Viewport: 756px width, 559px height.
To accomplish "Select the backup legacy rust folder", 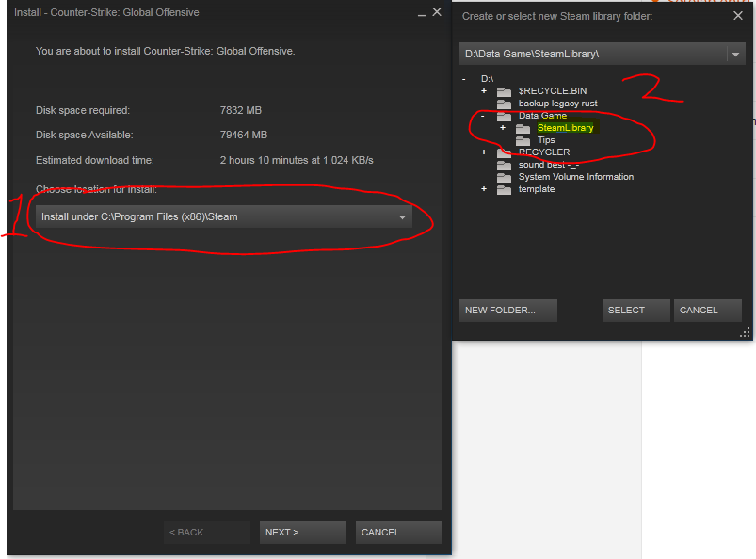I will tap(558, 104).
